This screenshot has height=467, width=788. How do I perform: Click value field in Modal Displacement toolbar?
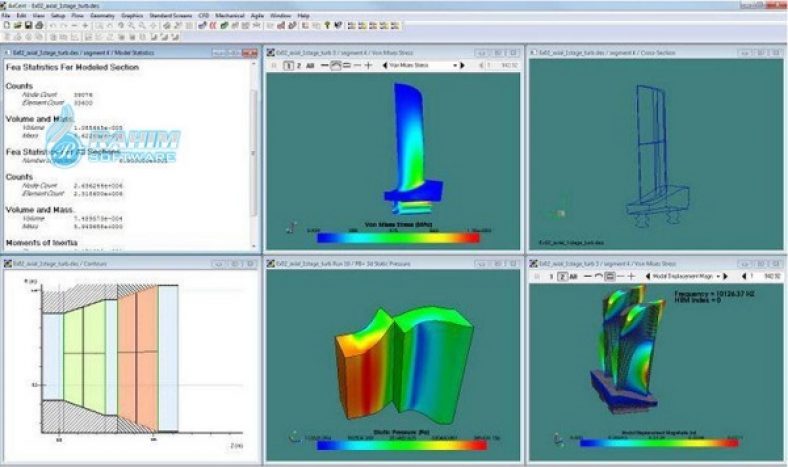767,276
